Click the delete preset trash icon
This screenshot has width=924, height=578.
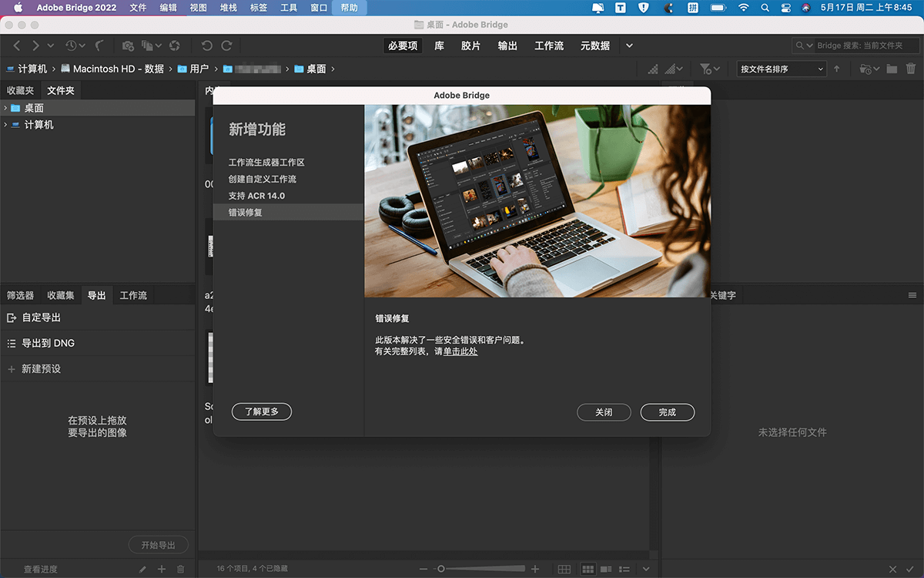tap(181, 570)
